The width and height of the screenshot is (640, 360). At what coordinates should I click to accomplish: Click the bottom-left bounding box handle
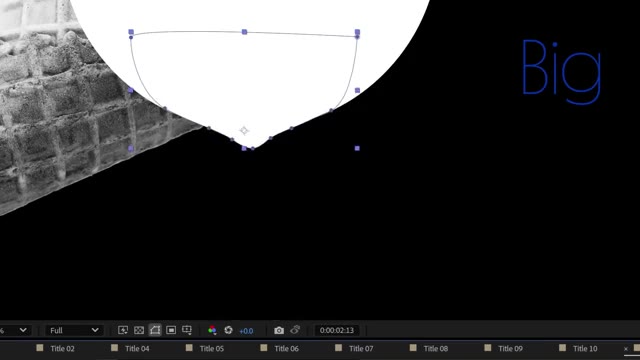point(131,149)
